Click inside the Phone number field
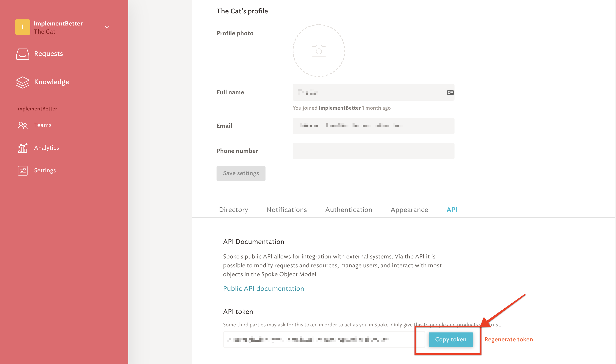Viewport: 616px width, 364px height. (373, 151)
